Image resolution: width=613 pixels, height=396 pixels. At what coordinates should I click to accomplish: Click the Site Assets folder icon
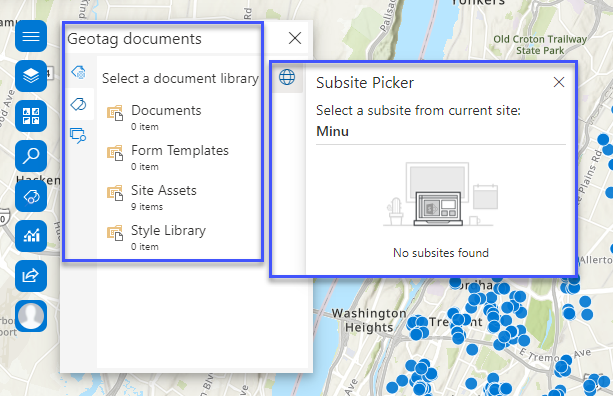coord(115,193)
